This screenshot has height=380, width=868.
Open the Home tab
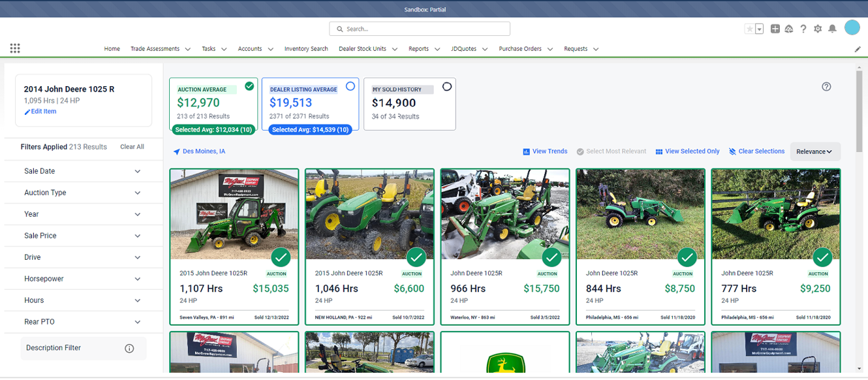click(x=112, y=49)
